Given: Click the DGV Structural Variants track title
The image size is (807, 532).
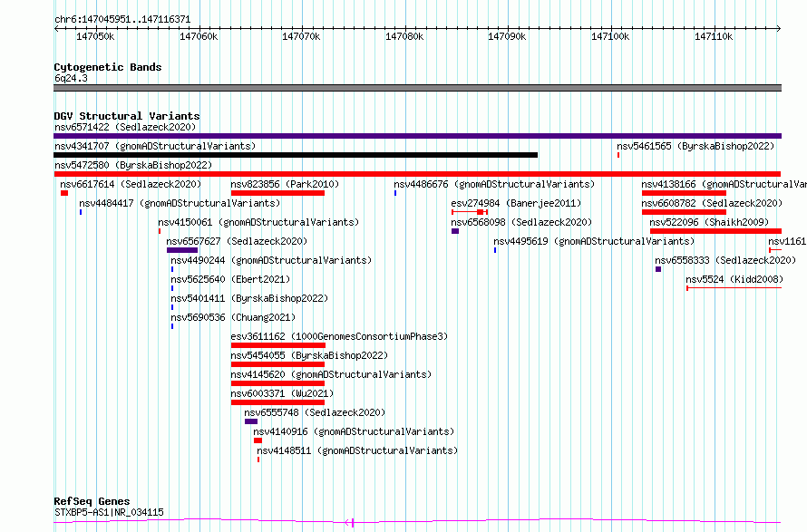Looking at the screenshot, I should pyautogui.click(x=127, y=116).
